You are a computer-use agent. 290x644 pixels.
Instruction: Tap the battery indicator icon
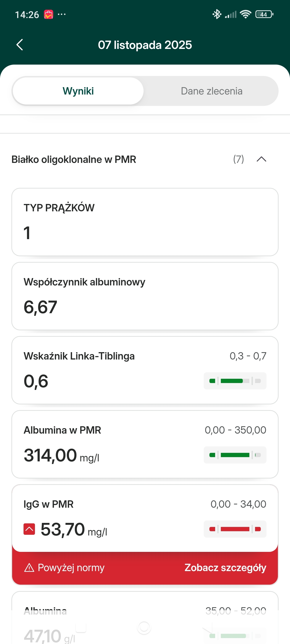pyautogui.click(x=264, y=14)
